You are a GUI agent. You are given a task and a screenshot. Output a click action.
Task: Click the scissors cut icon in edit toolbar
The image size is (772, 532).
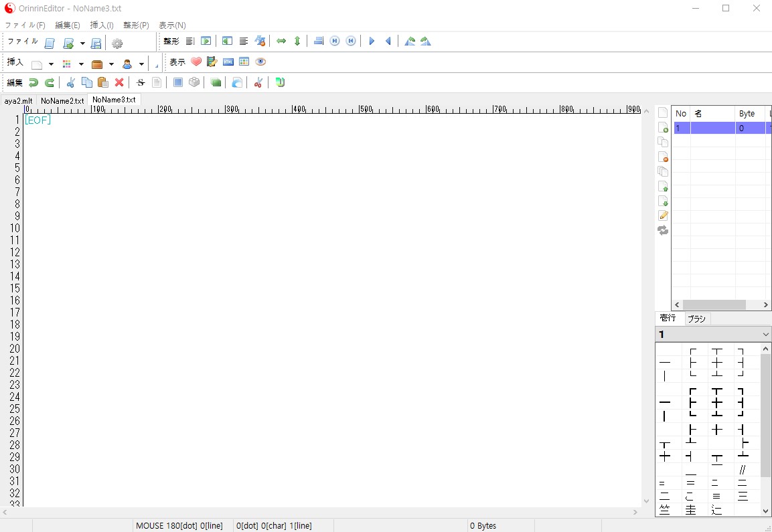[x=70, y=82]
